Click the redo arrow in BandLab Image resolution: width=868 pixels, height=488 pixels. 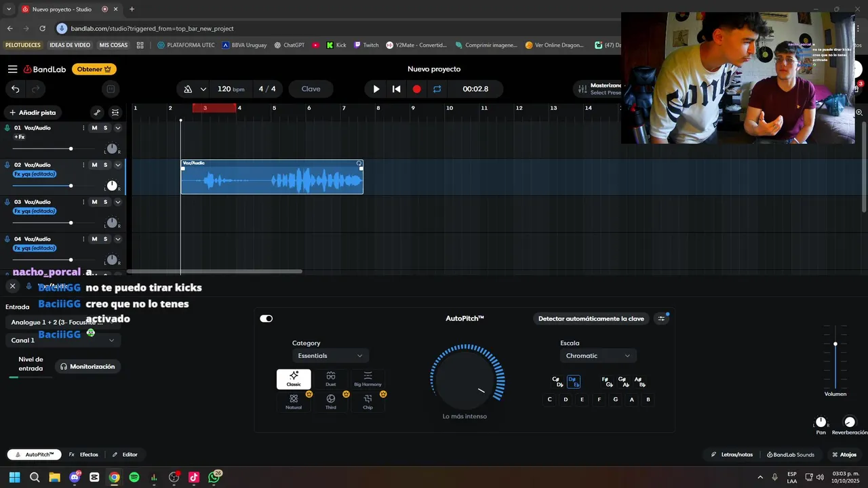point(36,89)
